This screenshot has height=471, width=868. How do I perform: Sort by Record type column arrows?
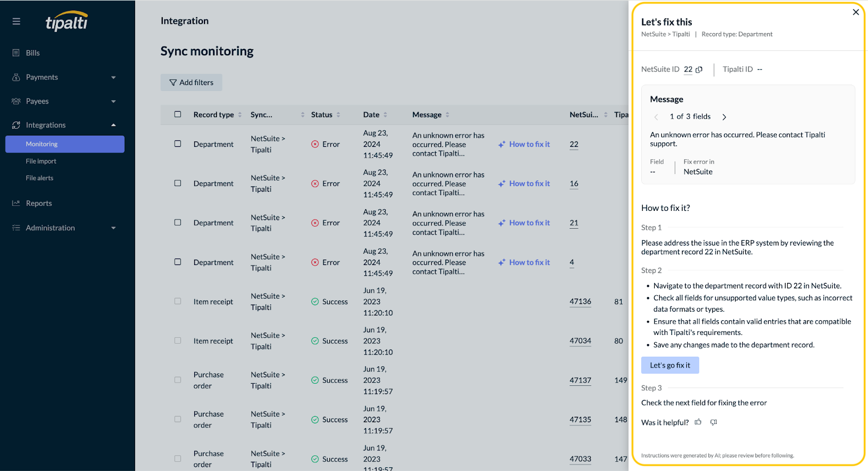click(x=240, y=114)
